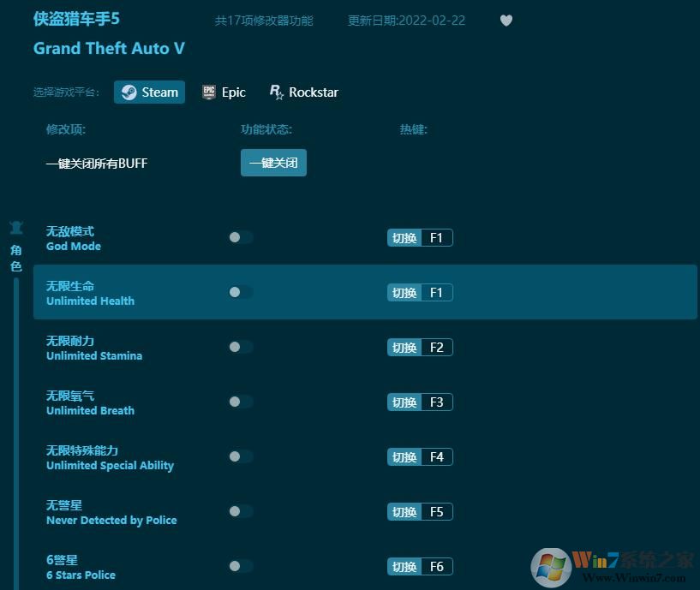The height and width of the screenshot is (590, 700).
Task: Click the 侠盗猎车手5 title text
Action: (76, 19)
